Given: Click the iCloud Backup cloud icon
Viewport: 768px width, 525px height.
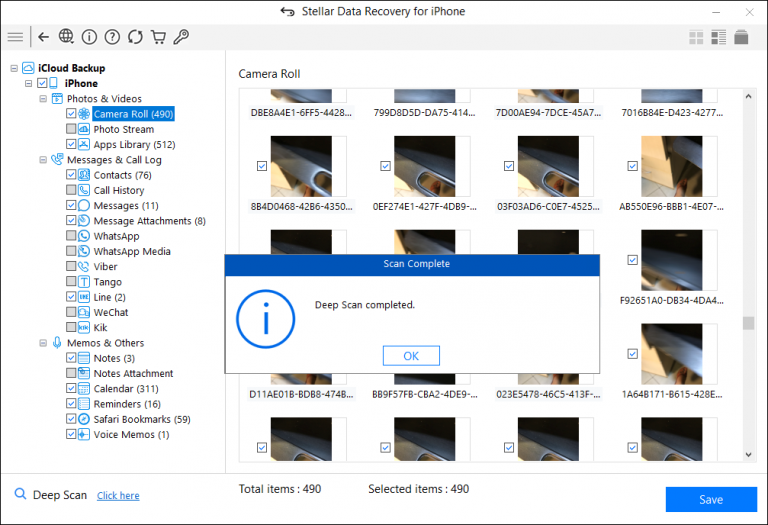Looking at the screenshot, I should [x=28, y=68].
